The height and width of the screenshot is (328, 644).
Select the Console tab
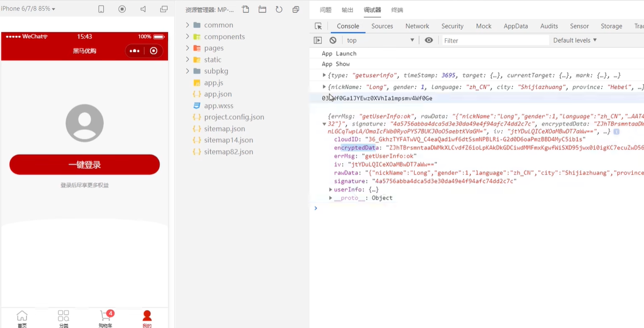348,26
